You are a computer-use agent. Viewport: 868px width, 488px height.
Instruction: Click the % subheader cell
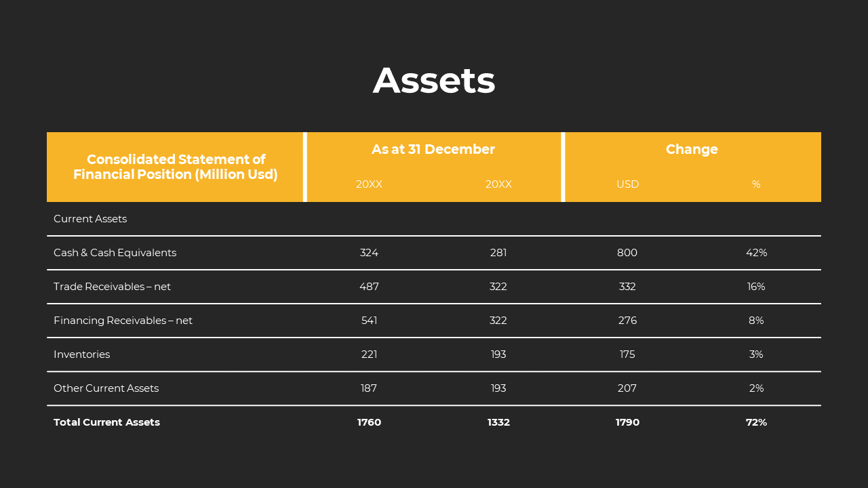click(x=756, y=184)
